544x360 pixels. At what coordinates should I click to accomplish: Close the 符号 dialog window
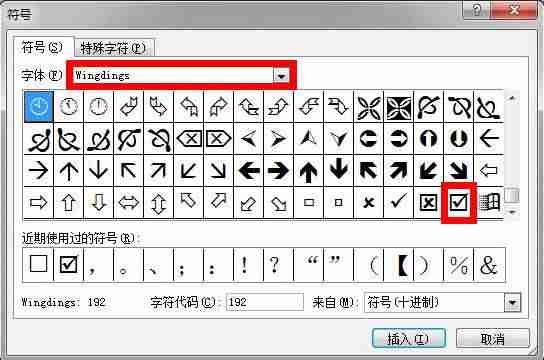(515, 10)
